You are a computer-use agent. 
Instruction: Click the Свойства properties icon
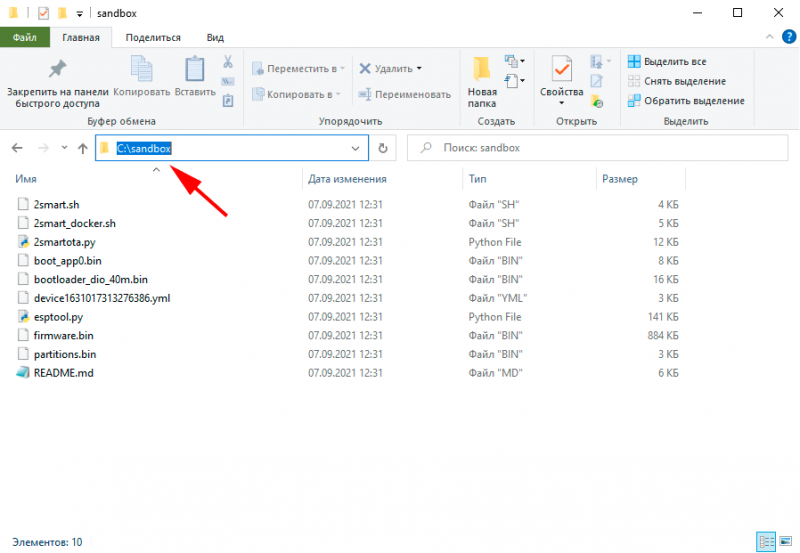(x=561, y=69)
